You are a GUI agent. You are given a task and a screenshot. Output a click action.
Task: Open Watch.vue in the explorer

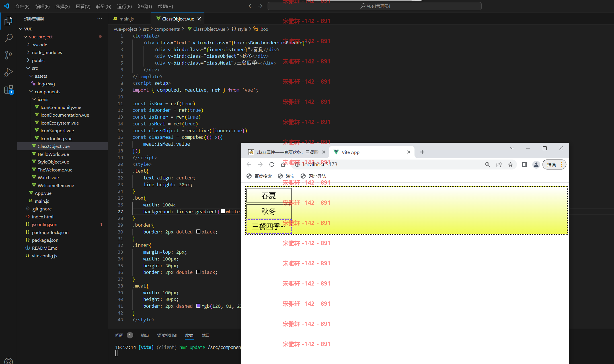click(48, 177)
